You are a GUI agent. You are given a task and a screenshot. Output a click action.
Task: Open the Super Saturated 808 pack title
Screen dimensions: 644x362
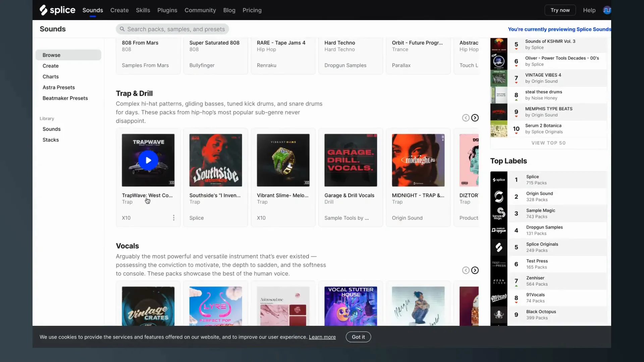pos(214,43)
